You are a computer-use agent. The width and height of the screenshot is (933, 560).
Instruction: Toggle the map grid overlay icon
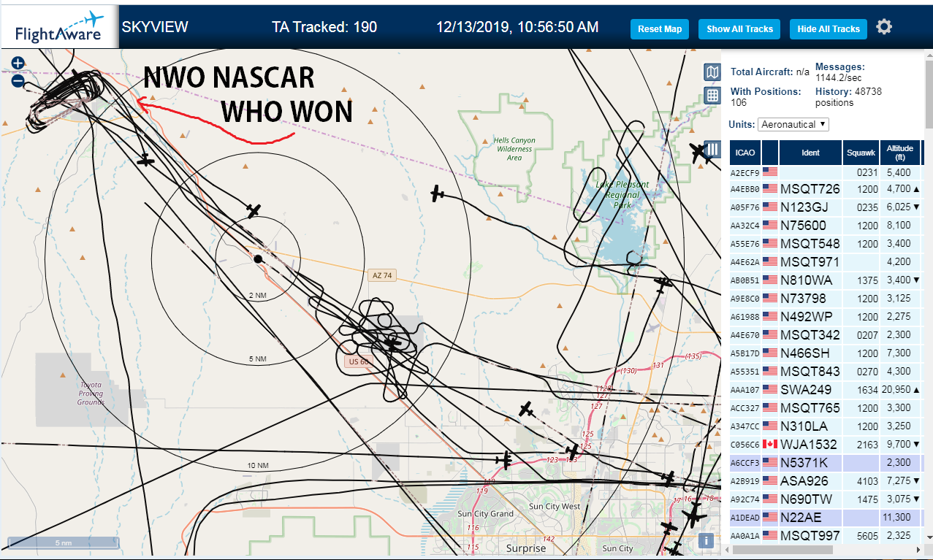pos(712,96)
